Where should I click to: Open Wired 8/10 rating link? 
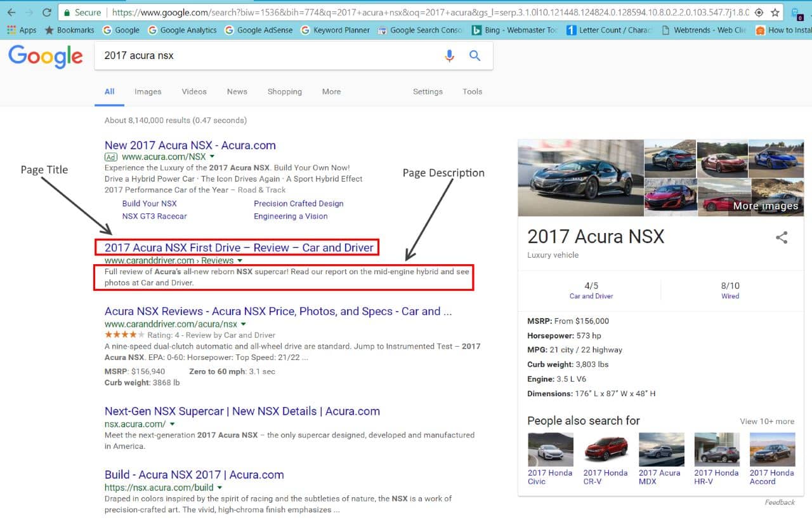pos(730,296)
